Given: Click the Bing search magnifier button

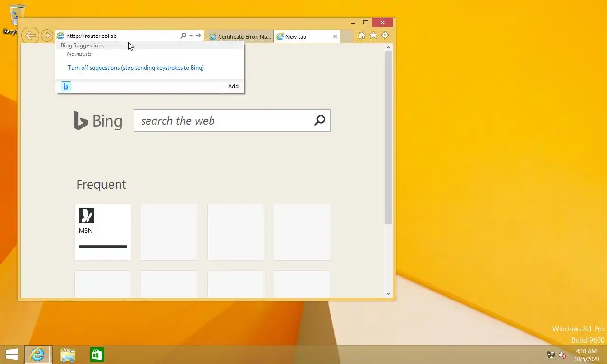Looking at the screenshot, I should click(x=320, y=120).
